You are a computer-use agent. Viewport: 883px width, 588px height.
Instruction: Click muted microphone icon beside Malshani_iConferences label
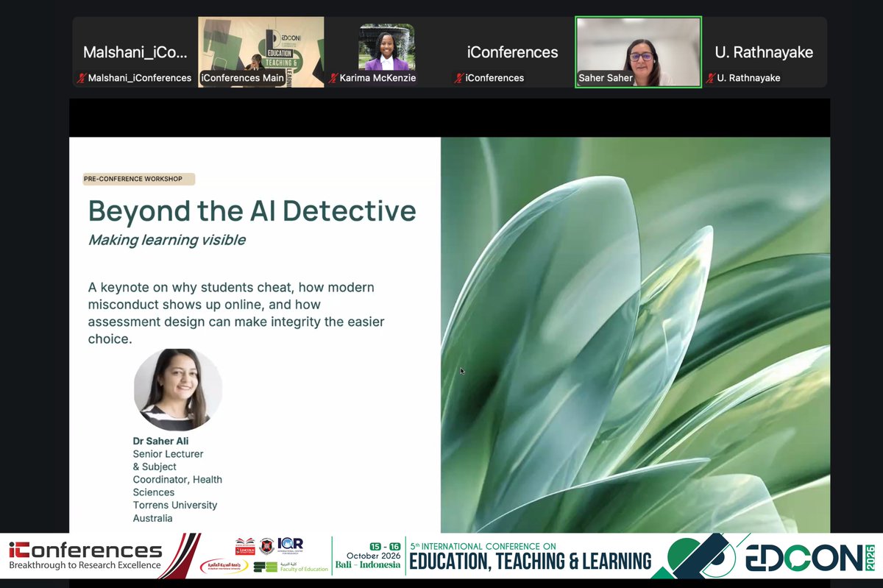point(82,78)
